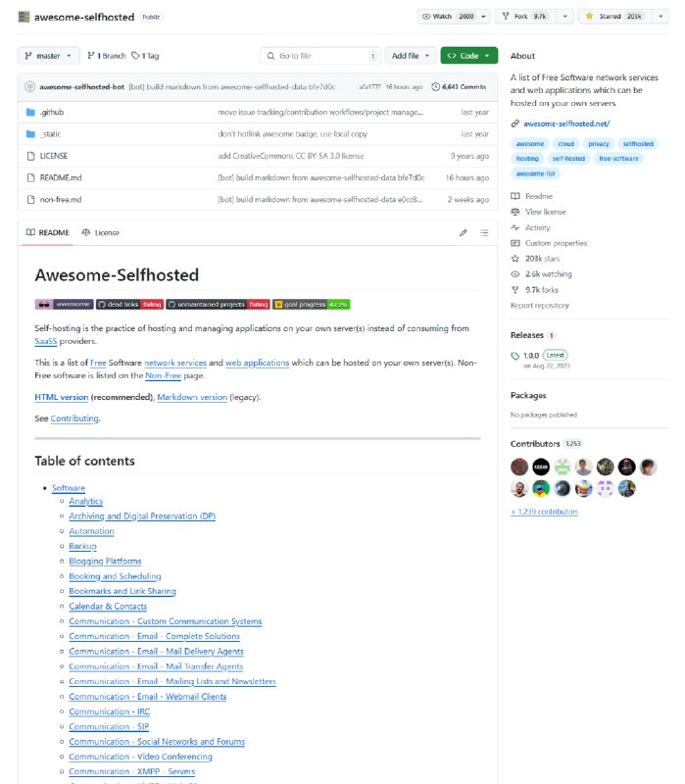
Task: Open the Contributors 1253 heading
Action: 546,444
